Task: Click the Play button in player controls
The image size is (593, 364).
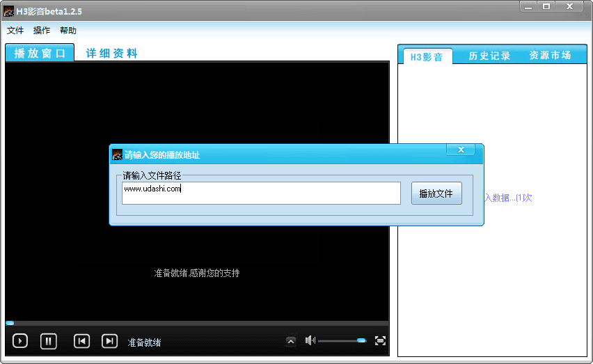Action: pyautogui.click(x=20, y=341)
